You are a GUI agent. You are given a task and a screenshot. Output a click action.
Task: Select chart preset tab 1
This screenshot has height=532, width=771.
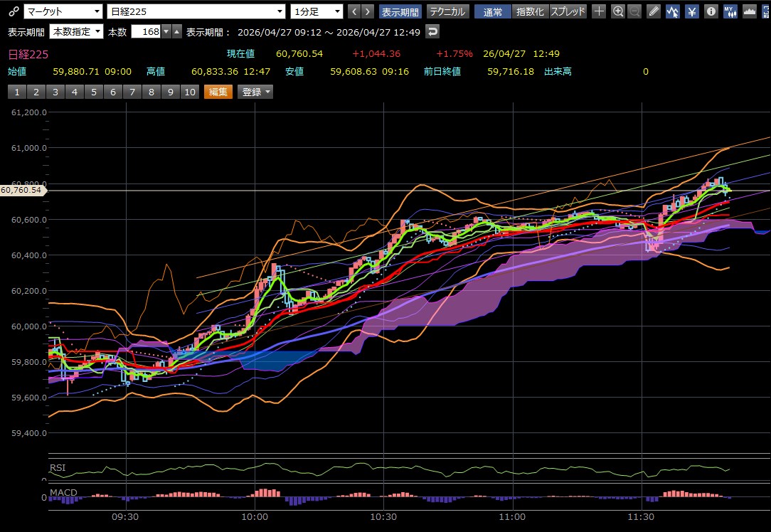(x=16, y=92)
